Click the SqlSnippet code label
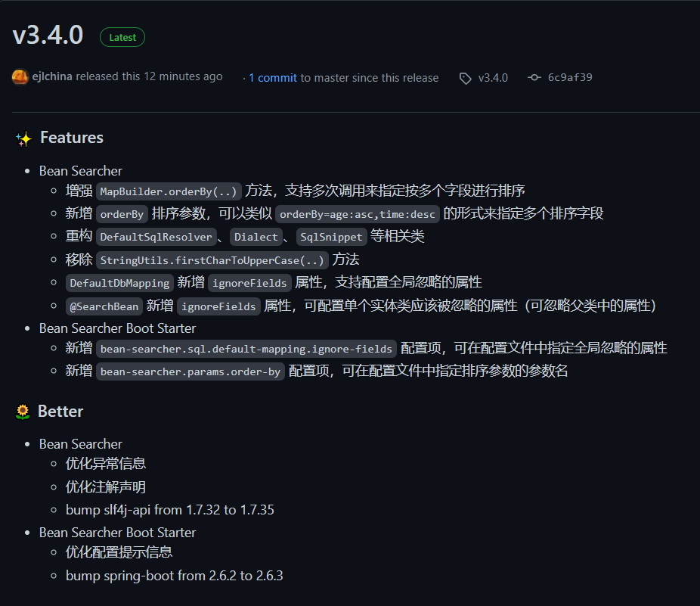Image resolution: width=700 pixels, height=606 pixels. (331, 237)
